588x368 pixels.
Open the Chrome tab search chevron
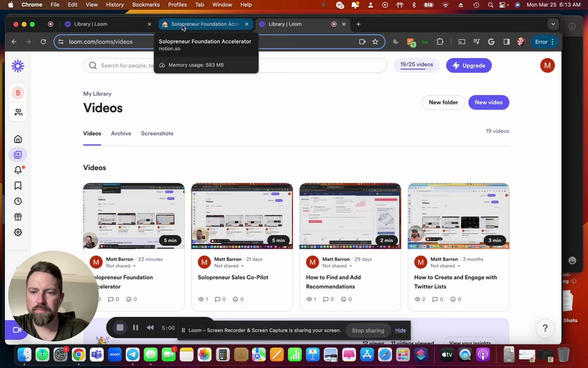(553, 24)
